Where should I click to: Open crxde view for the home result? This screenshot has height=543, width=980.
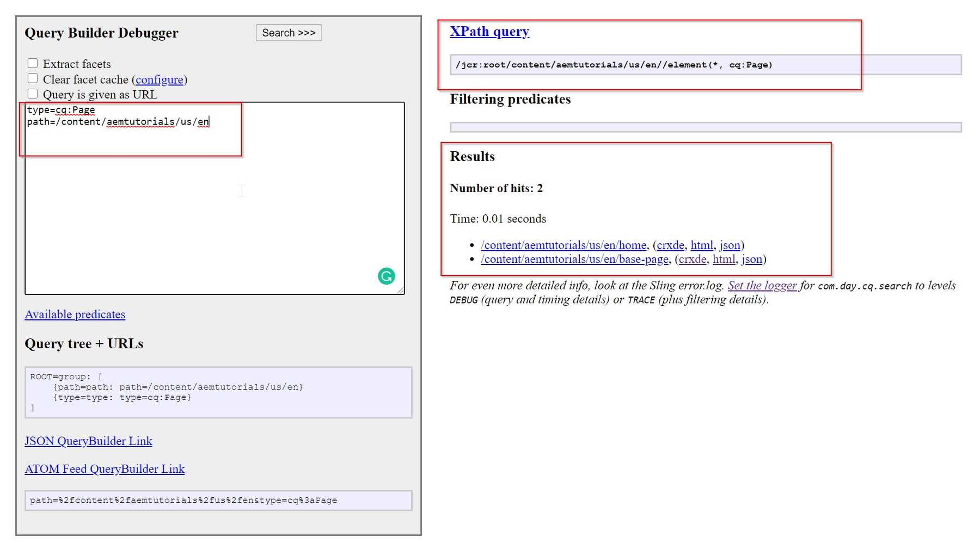(670, 245)
